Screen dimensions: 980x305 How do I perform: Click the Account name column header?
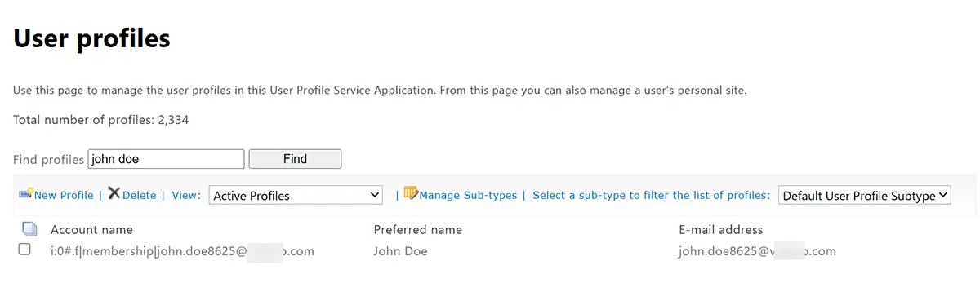pos(91,230)
